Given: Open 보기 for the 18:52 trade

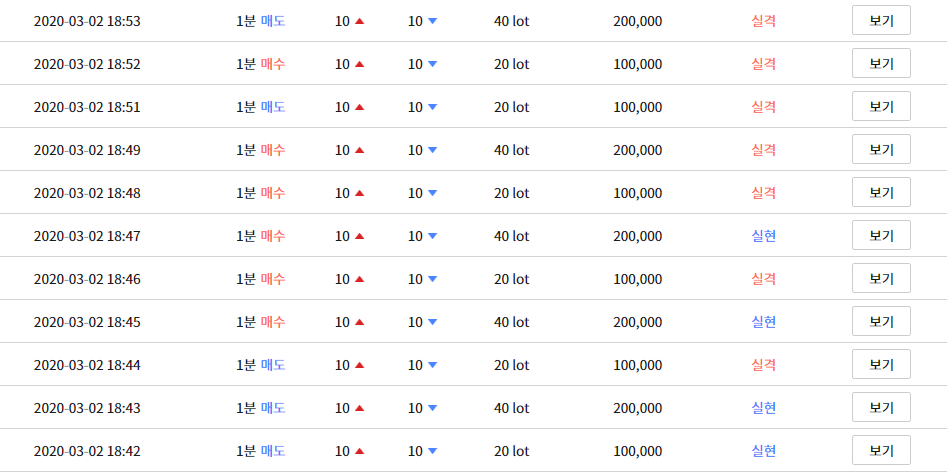Looking at the screenshot, I should click(x=881, y=64).
